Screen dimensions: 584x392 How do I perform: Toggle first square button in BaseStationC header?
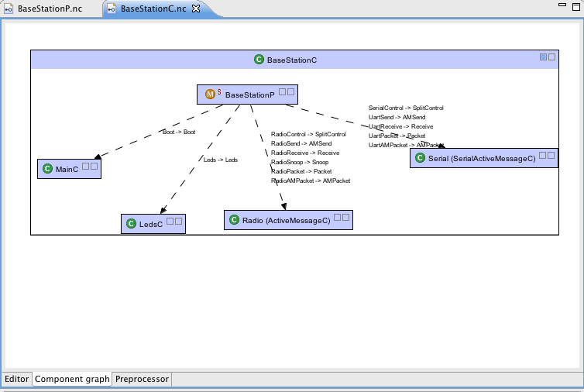pyautogui.click(x=544, y=57)
